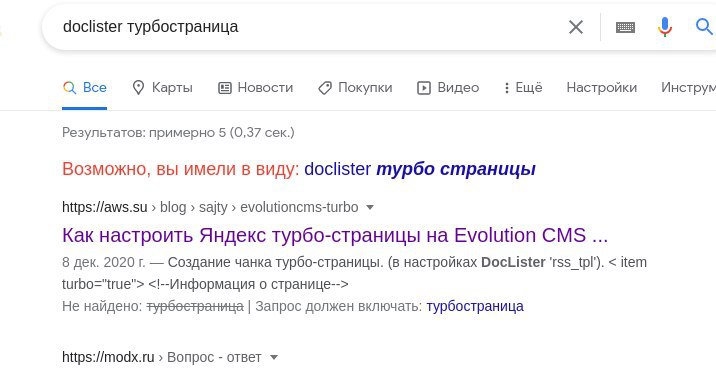Screen dimensions: 716x370
Task: Open Настройки menu
Action: [601, 88]
